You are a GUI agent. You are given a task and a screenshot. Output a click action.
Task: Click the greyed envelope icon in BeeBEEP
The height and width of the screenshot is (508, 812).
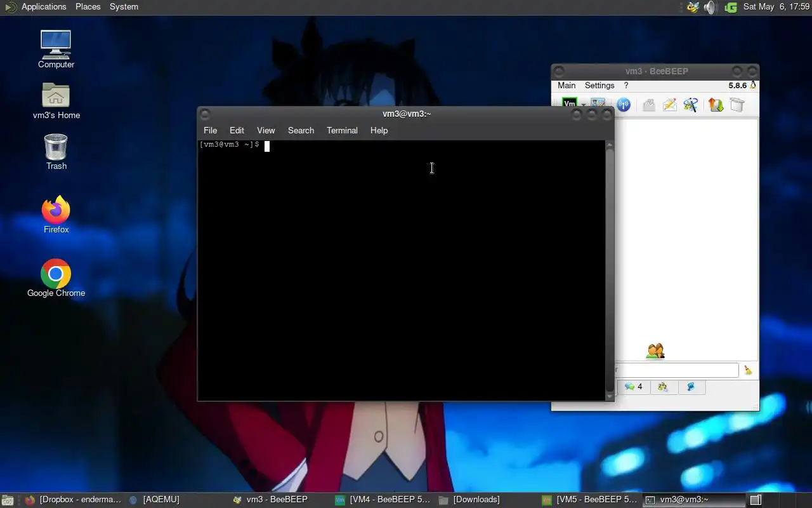pos(648,105)
